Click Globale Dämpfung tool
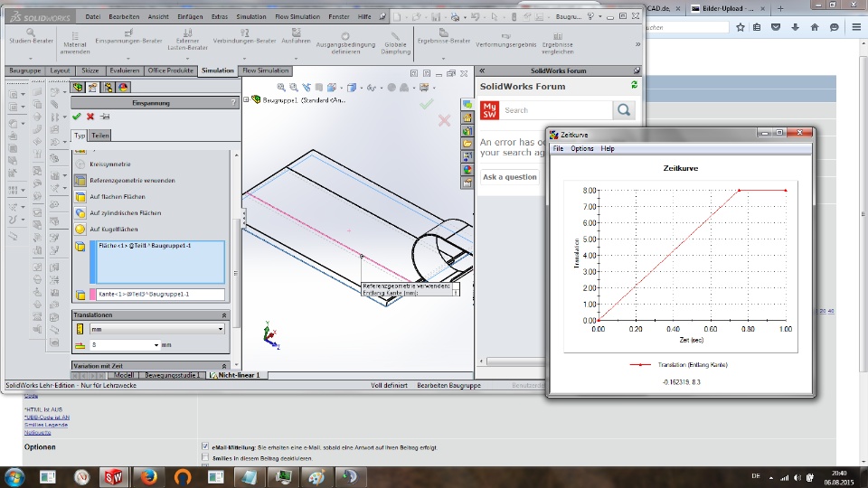The width and height of the screenshot is (868, 488). pyautogui.click(x=395, y=43)
